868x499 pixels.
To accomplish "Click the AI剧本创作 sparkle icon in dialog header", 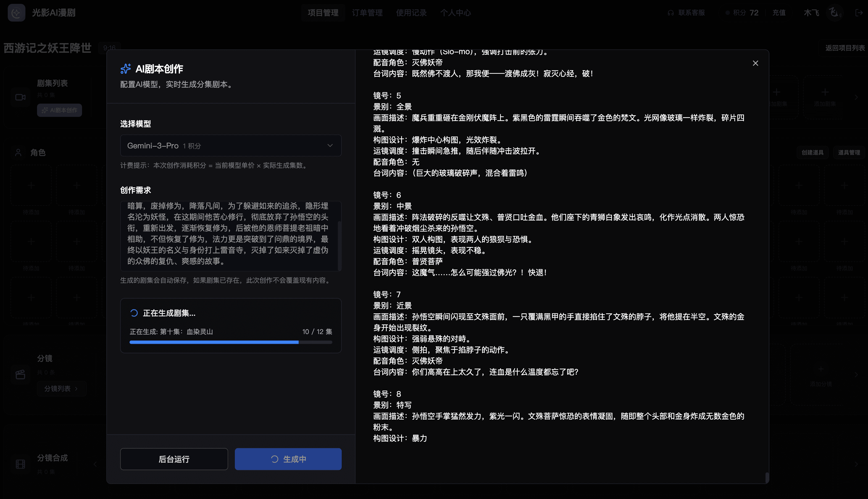I will pos(125,69).
